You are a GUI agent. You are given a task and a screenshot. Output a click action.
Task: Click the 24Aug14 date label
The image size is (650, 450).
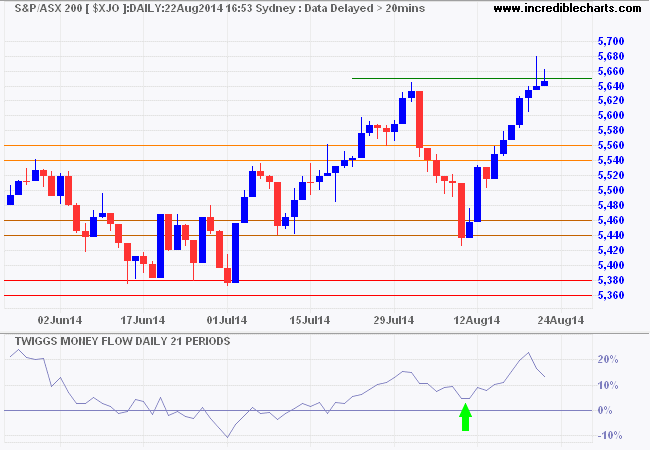point(561,320)
